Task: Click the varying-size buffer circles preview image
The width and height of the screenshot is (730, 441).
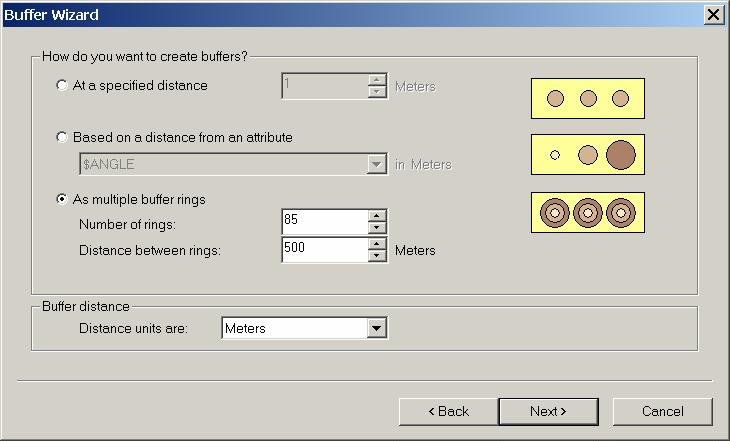Action: click(588, 155)
